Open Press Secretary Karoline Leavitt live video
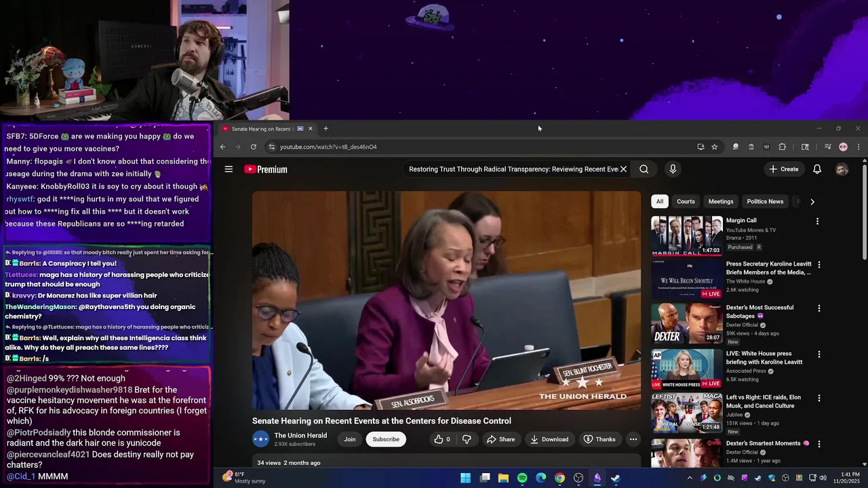The height and width of the screenshot is (488, 868). (687, 279)
